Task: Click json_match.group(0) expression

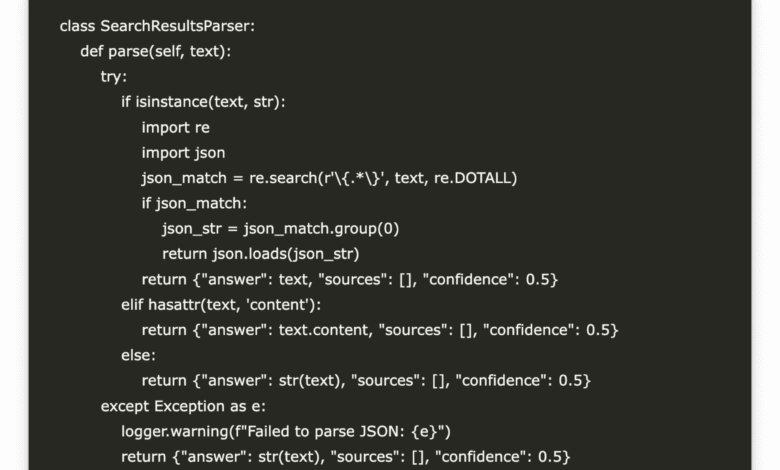Action: coord(321,228)
